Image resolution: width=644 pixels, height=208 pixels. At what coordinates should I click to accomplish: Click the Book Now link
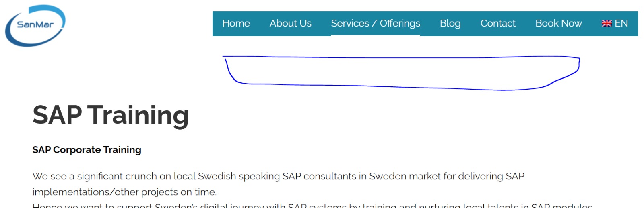(558, 23)
